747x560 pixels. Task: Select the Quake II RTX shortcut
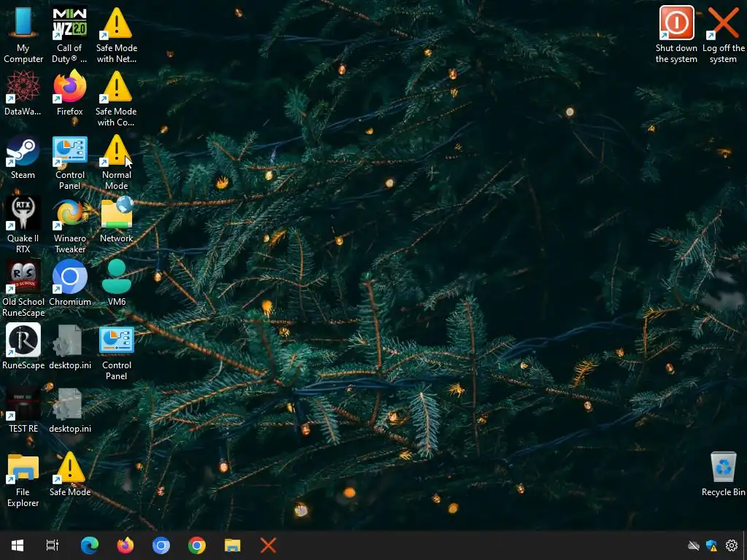coord(23,225)
